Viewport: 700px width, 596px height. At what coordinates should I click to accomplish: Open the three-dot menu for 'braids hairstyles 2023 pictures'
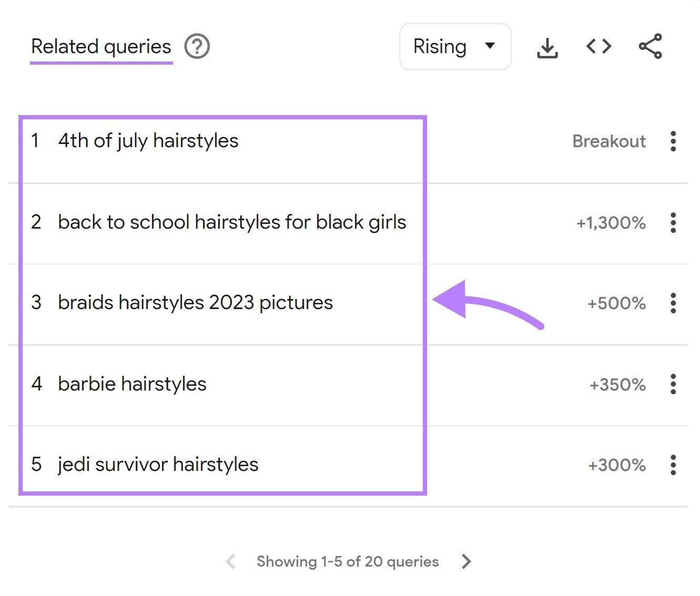coord(673,303)
